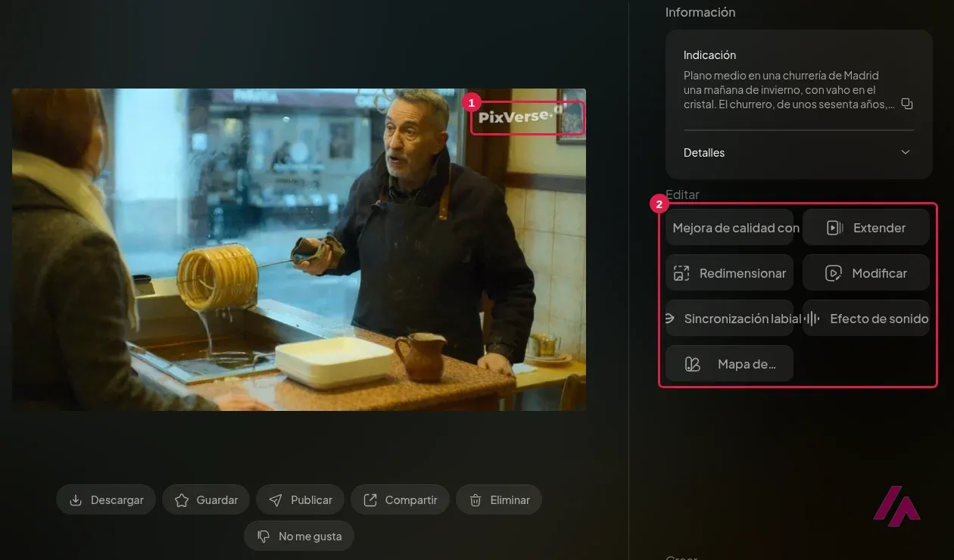Click the trash icon on Eliminar
The height and width of the screenshot is (560, 954).
tap(475, 500)
